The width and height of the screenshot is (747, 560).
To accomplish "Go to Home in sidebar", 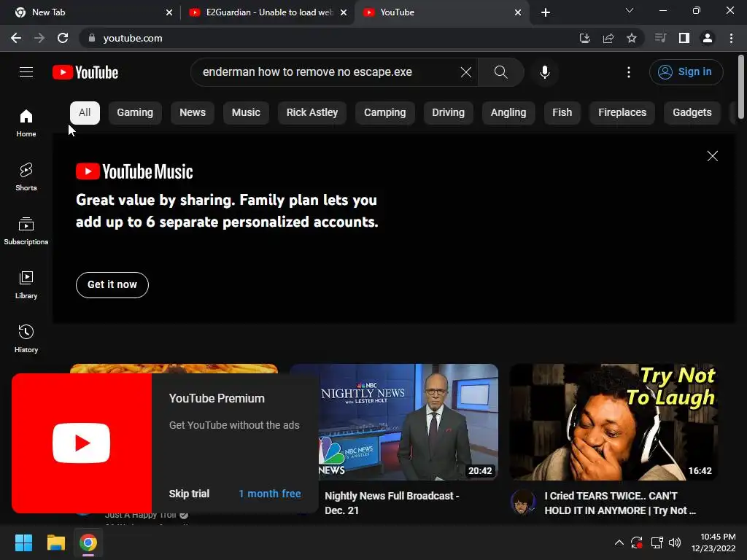I will point(26,122).
